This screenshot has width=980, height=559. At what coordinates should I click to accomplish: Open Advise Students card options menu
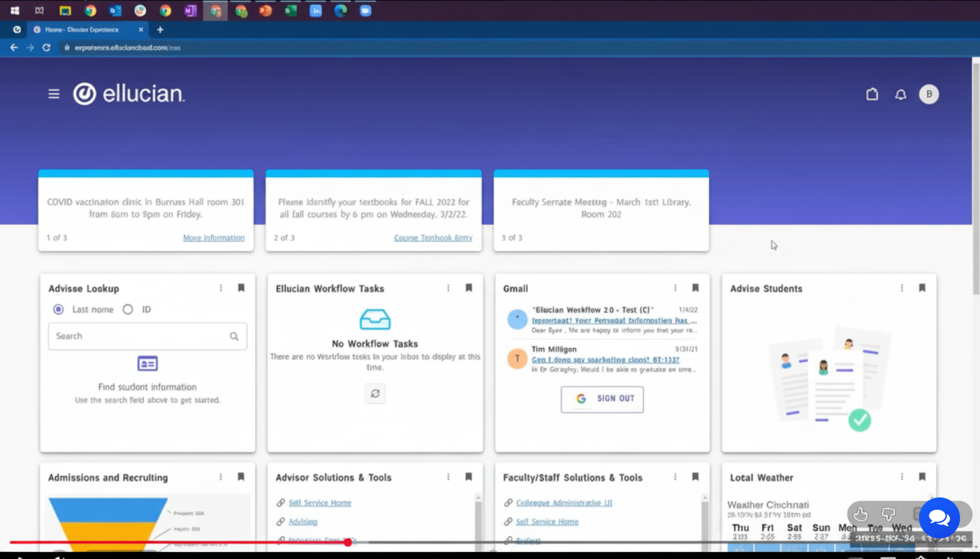pyautogui.click(x=902, y=288)
